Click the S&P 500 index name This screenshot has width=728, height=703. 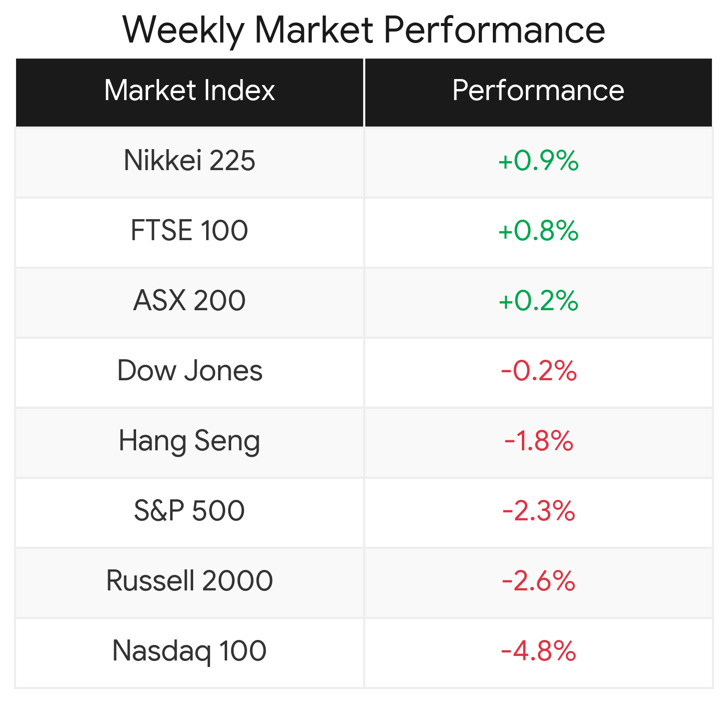coord(190,511)
